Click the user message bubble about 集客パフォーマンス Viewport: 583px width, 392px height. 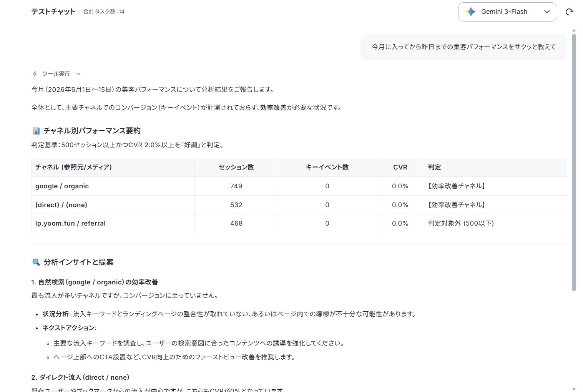coord(463,47)
